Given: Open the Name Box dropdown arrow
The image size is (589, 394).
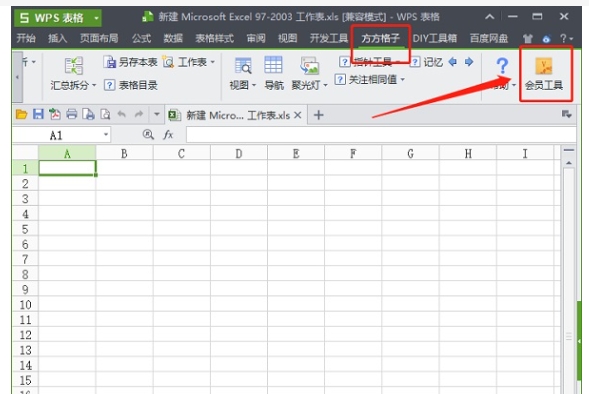Looking at the screenshot, I should [106, 134].
